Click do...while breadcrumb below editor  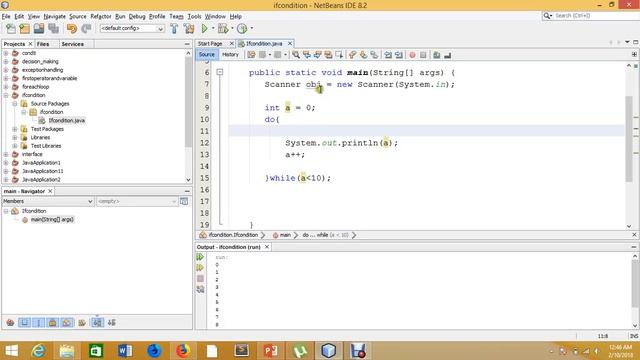click(x=325, y=235)
